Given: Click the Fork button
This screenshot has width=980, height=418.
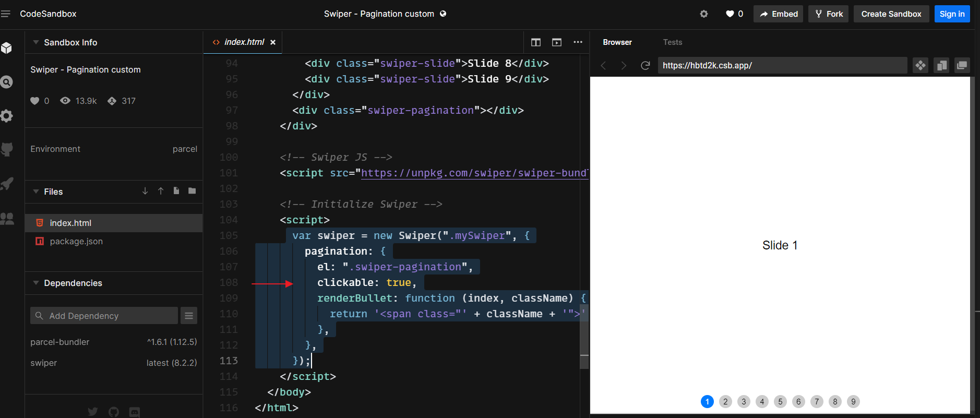Looking at the screenshot, I should [829, 14].
